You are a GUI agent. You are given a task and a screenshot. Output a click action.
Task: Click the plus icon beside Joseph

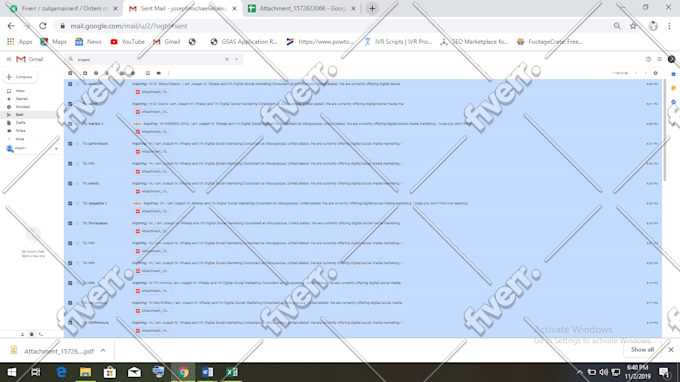pyautogui.click(x=56, y=149)
